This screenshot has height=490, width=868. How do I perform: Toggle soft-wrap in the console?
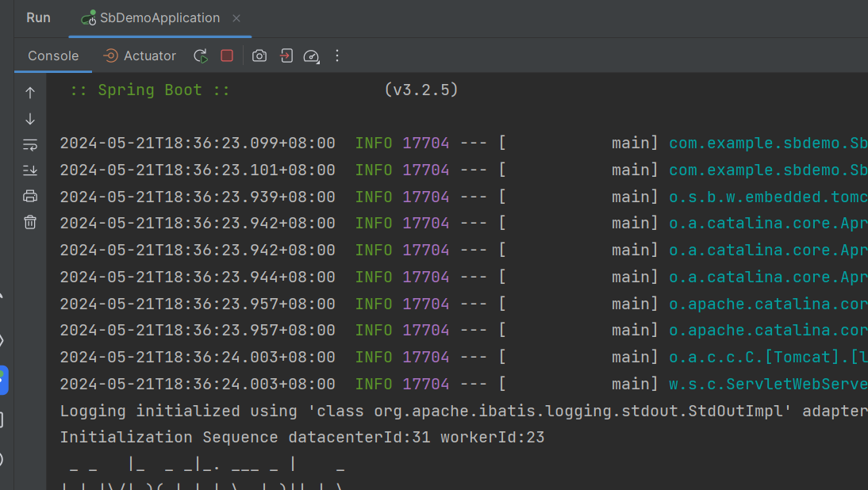(x=30, y=145)
